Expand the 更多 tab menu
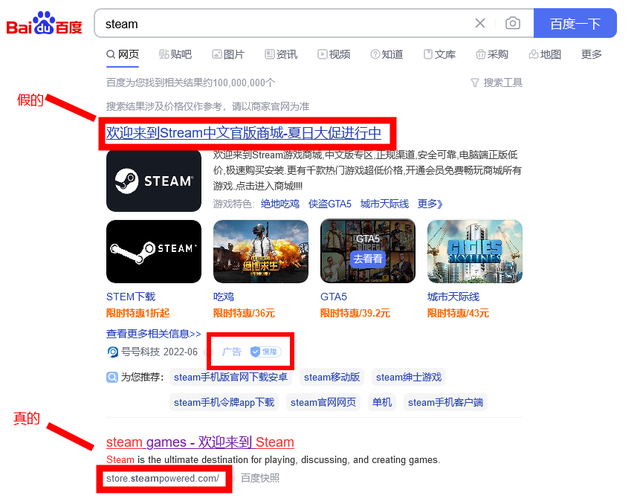Image resolution: width=640 pixels, height=498 pixels. pyautogui.click(x=591, y=54)
